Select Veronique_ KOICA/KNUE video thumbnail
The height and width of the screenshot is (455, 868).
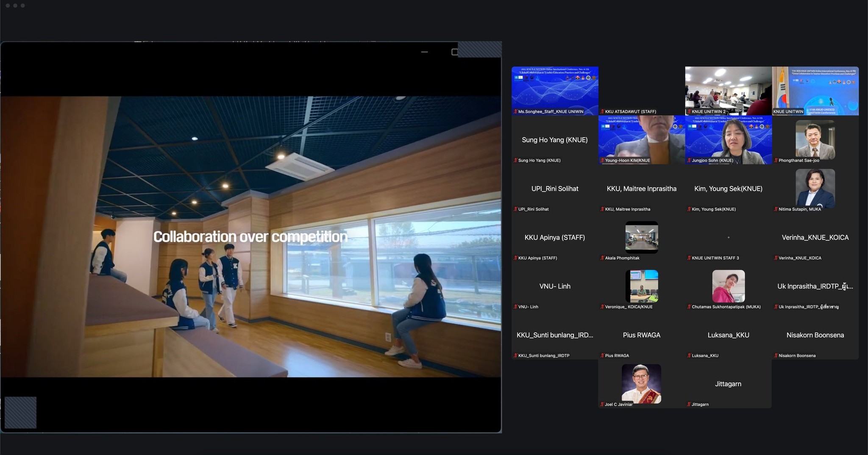coord(642,286)
